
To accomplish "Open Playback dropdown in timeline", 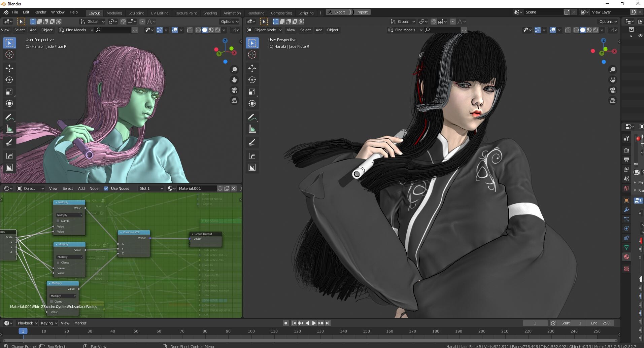I will click(x=28, y=323).
